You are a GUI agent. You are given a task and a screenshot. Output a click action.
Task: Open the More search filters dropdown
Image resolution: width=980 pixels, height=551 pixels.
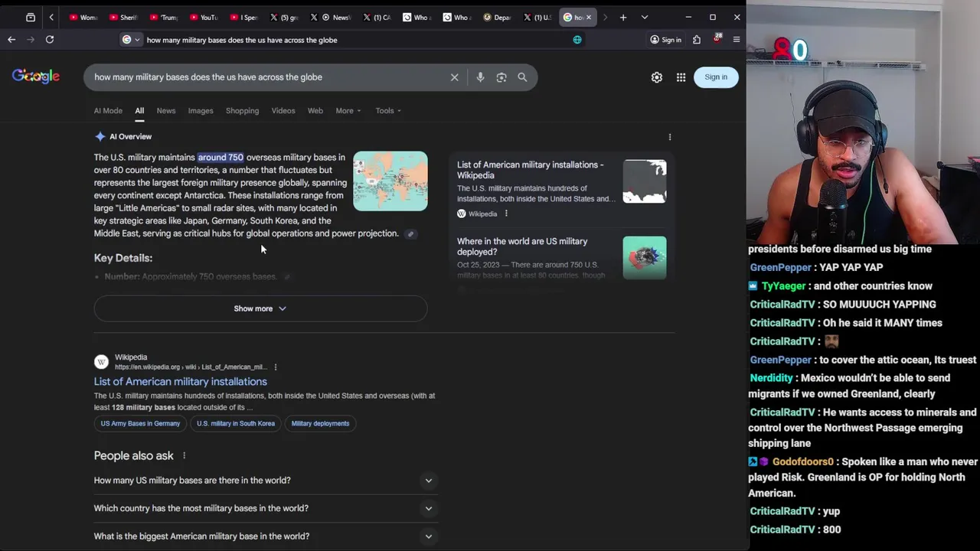pos(348,111)
